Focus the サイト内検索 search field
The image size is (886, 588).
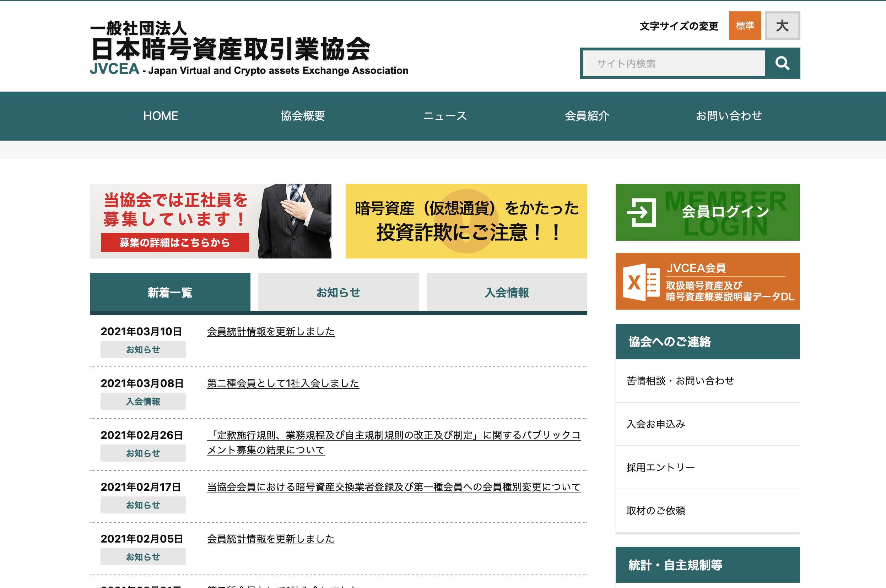[674, 63]
